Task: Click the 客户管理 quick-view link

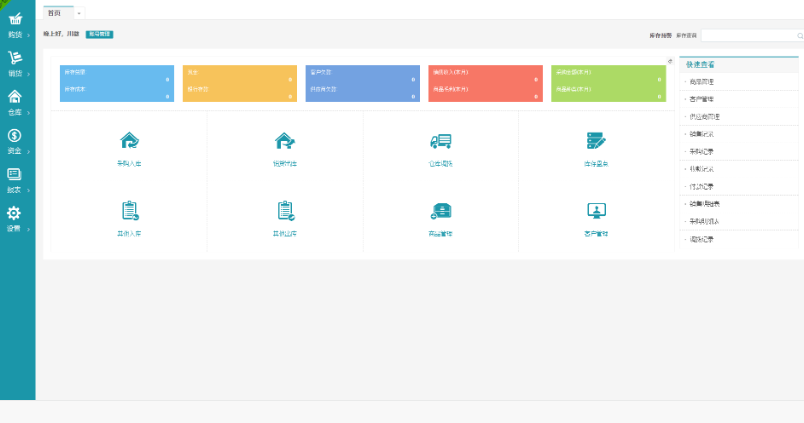Action: 702,99
